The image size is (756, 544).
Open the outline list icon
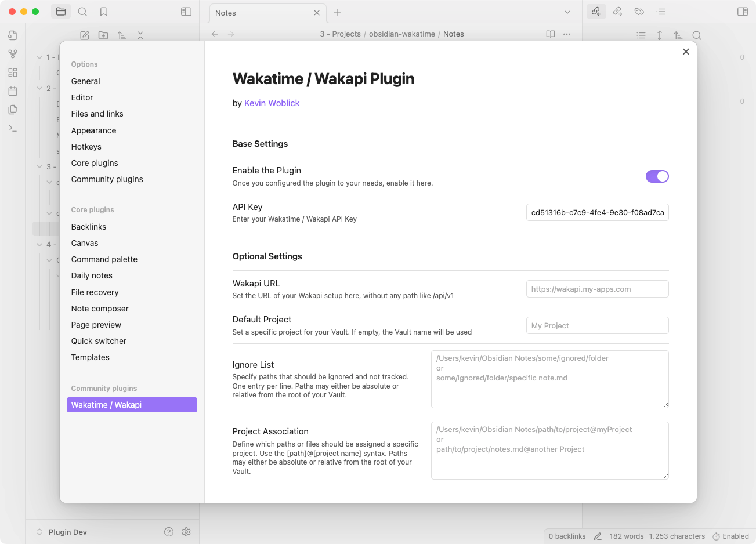[x=660, y=11]
